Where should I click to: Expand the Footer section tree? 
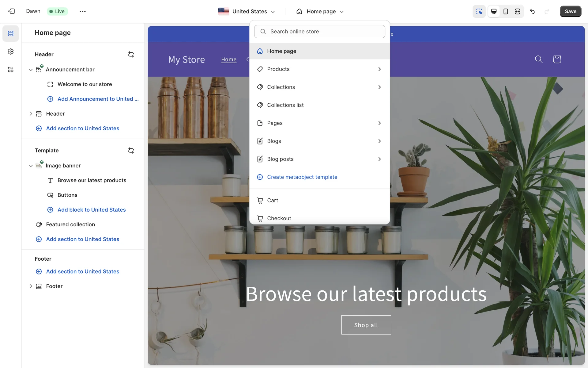[x=31, y=286]
